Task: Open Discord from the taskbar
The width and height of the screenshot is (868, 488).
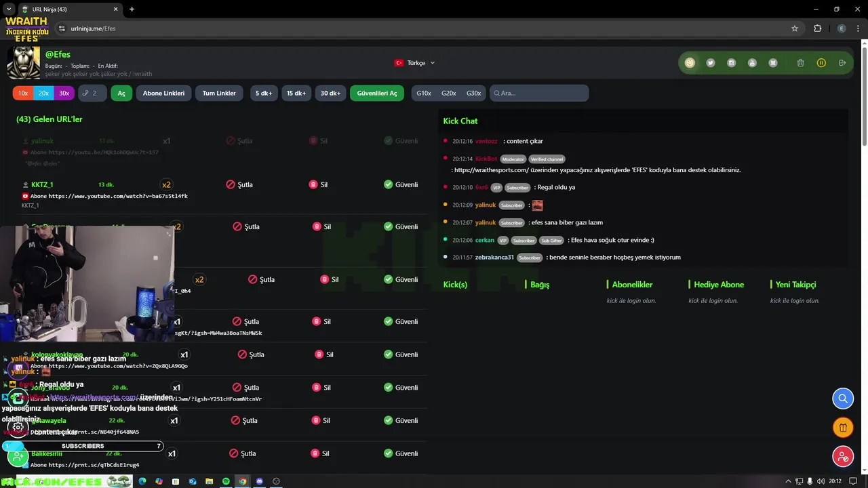Action: 259,481
